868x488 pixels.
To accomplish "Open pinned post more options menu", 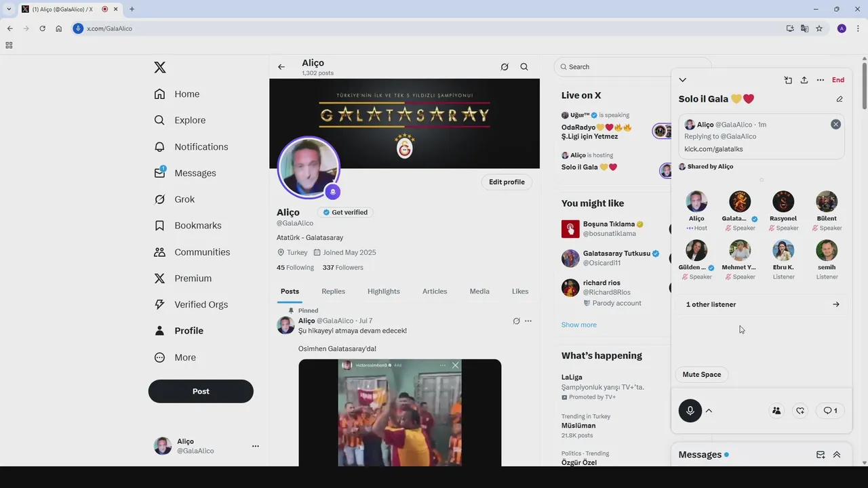I will tap(528, 321).
